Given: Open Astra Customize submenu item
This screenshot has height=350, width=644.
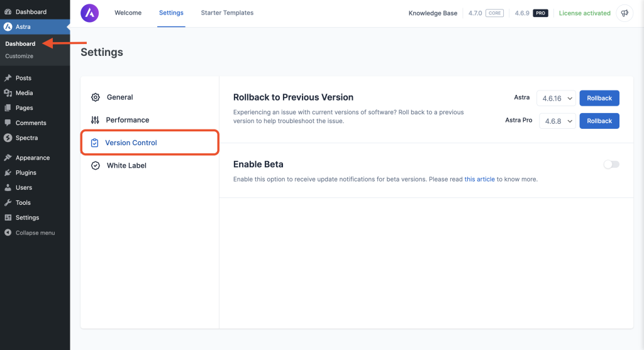Looking at the screenshot, I should pyautogui.click(x=19, y=56).
